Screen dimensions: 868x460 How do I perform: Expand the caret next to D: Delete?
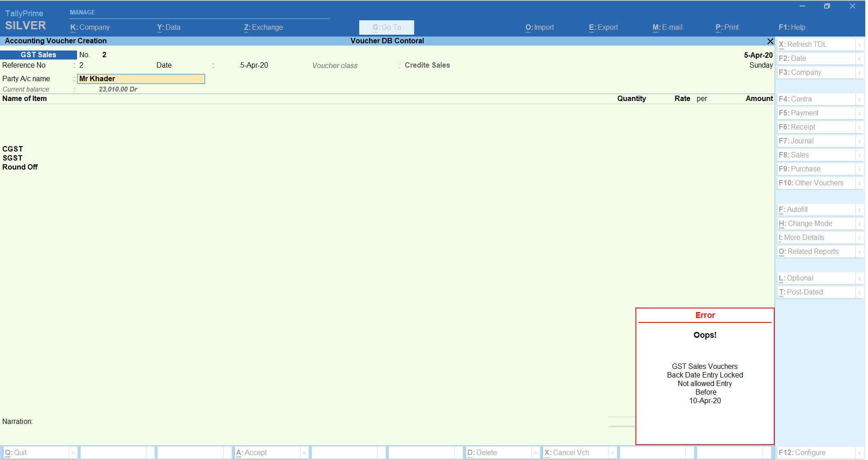[535, 453]
